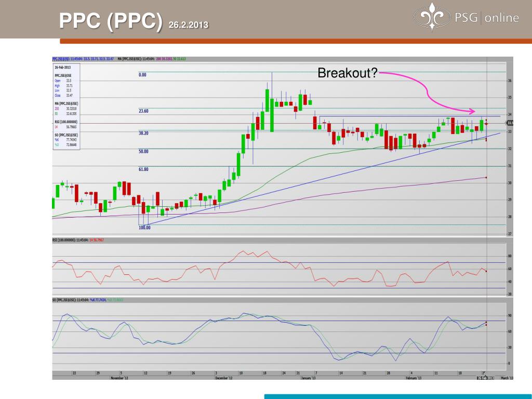This screenshot has width=532, height=399.
Task: Click the %K value 77.74343
Action: click(x=71, y=140)
